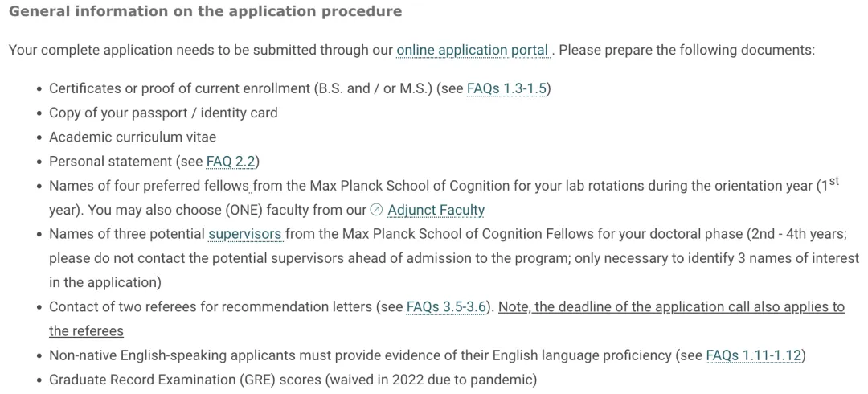
Task: Open the FAQs 3.5-3.6 referees link
Action: click(446, 307)
